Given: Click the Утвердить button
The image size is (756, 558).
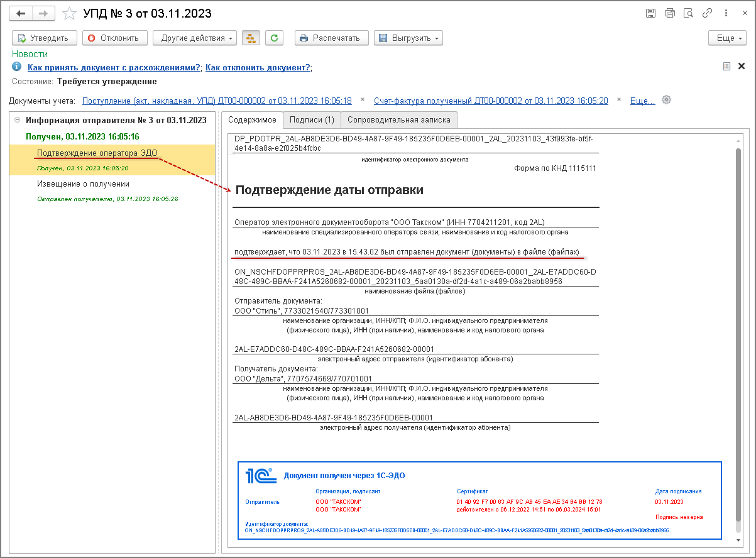Looking at the screenshot, I should pyautogui.click(x=44, y=38).
